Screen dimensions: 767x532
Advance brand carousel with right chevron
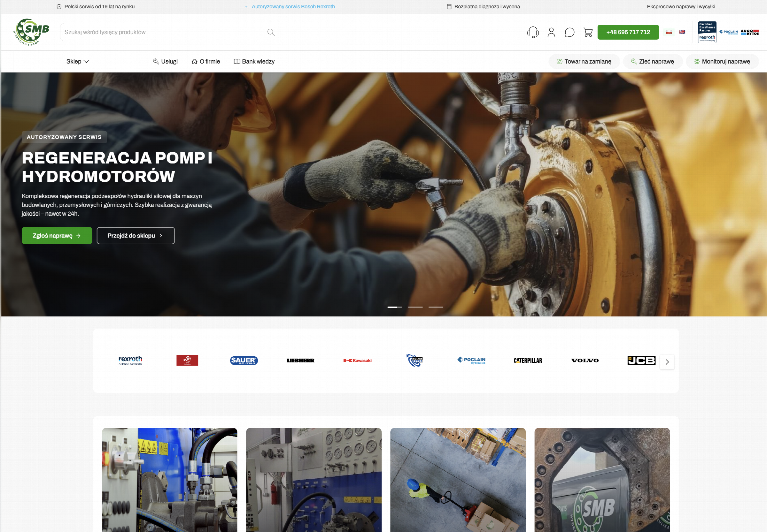pyautogui.click(x=667, y=362)
